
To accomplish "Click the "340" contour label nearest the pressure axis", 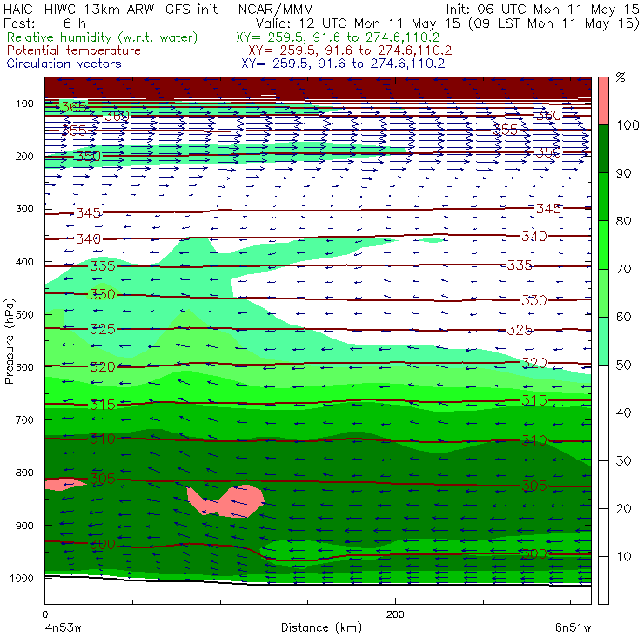I will point(88,238).
